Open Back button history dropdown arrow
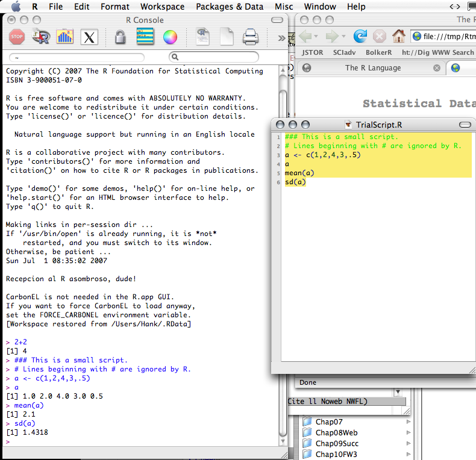Screen dimensions: 476x460 [316, 36]
